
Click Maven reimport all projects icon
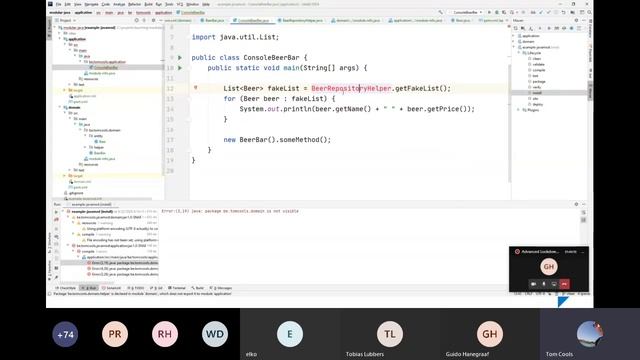tap(516, 28)
